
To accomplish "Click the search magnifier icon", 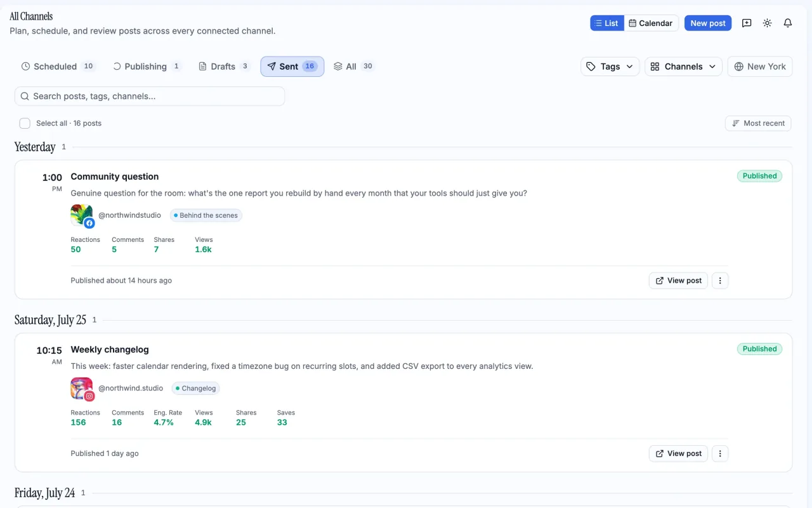I will [25, 97].
